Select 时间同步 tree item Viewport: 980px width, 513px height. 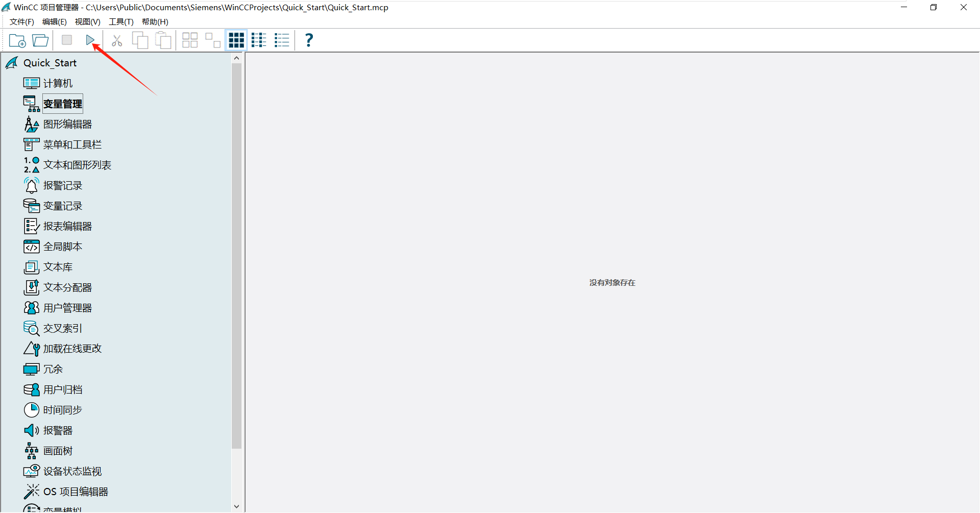click(x=63, y=410)
